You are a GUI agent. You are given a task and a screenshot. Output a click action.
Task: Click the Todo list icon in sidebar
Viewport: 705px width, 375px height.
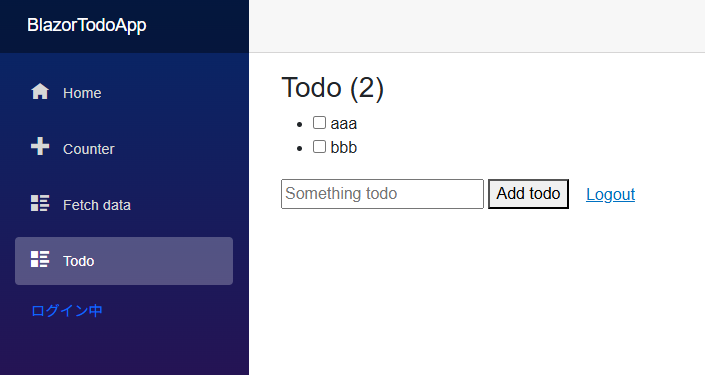[x=40, y=259]
